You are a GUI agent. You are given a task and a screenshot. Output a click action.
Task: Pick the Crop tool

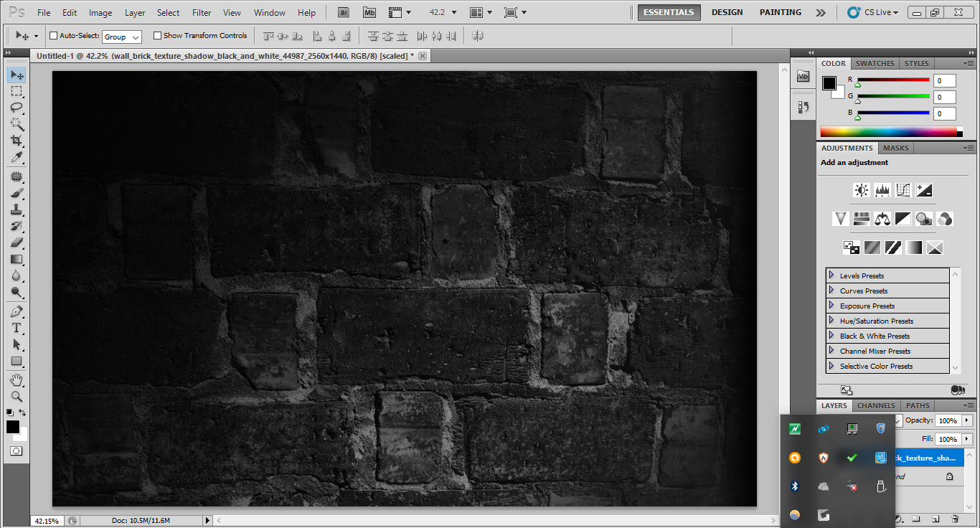(x=17, y=141)
